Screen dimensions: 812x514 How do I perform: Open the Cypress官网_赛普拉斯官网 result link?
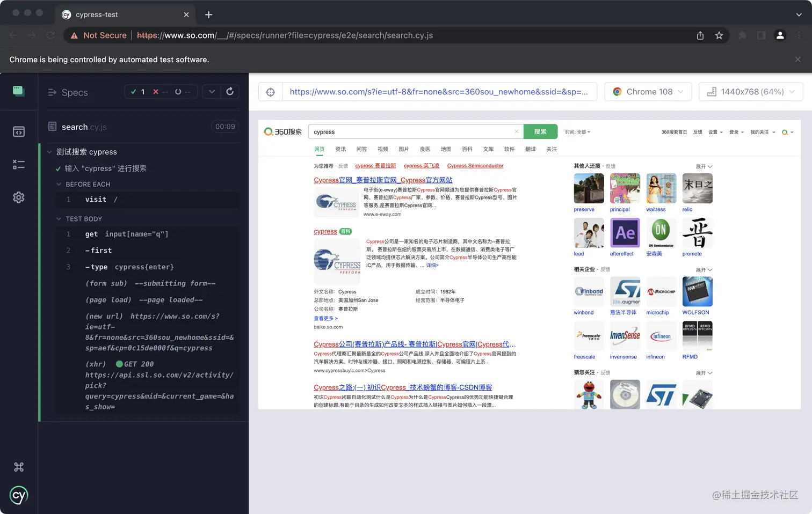(x=383, y=180)
